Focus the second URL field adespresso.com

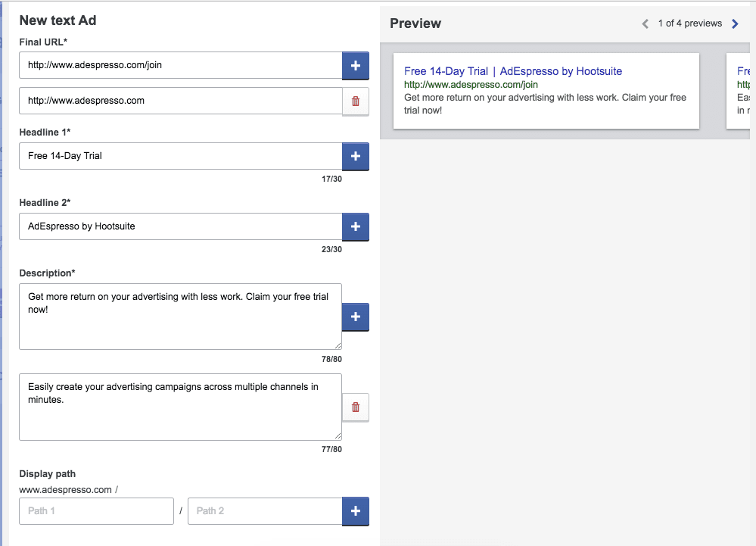click(180, 101)
